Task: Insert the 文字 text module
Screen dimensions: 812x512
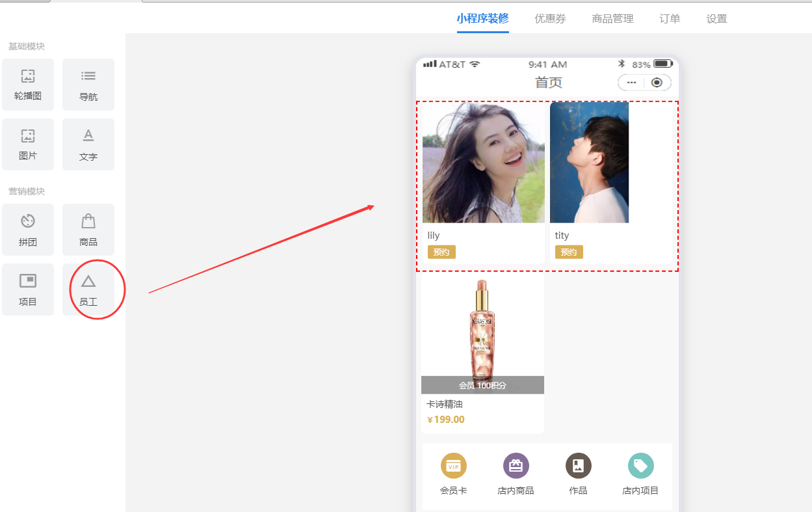Action: point(88,144)
